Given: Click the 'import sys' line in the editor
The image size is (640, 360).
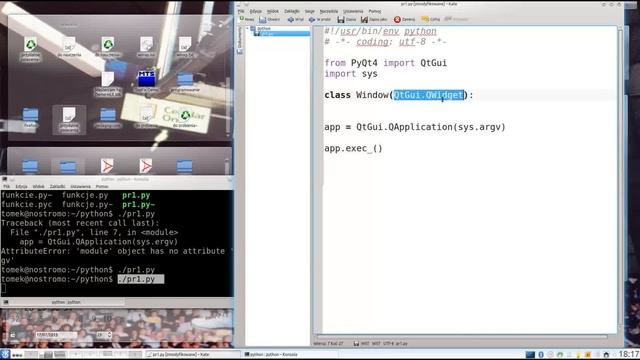Looking at the screenshot, I should point(351,74).
